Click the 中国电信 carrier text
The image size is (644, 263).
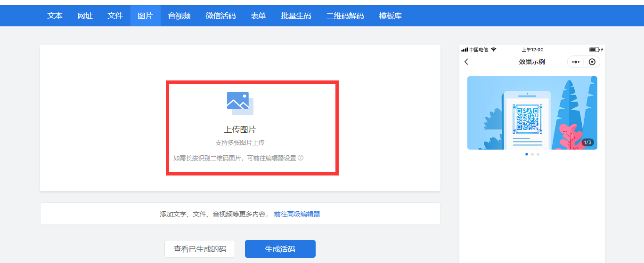479,49
